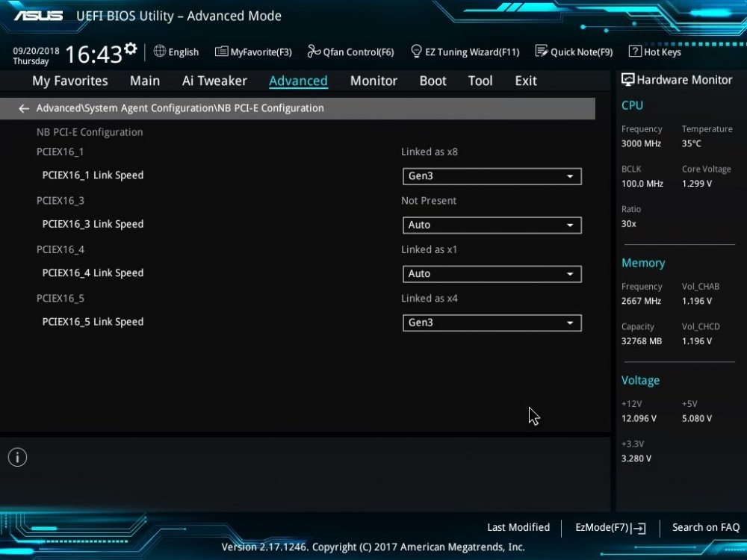747x560 pixels.
Task: Open the PCIEX16_3 Link Speed dropdown
Action: click(492, 225)
